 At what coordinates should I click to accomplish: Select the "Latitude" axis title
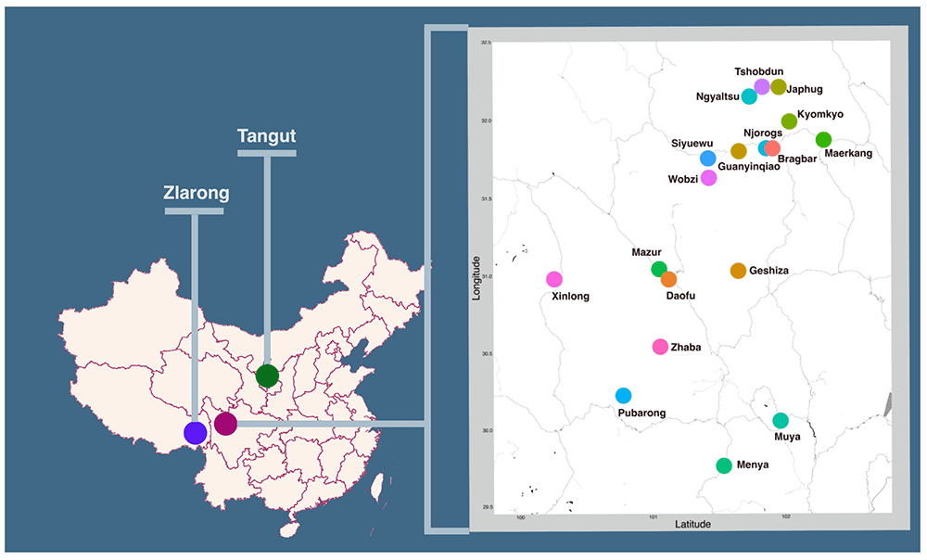[692, 524]
